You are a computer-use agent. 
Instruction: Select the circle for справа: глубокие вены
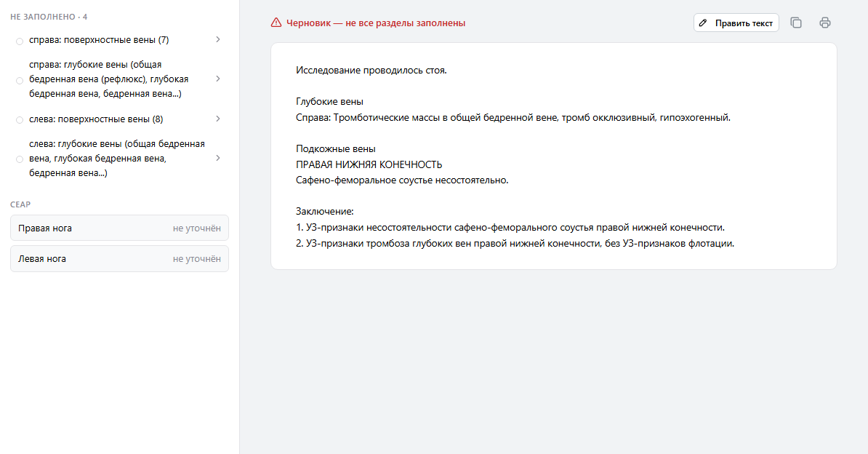point(20,80)
